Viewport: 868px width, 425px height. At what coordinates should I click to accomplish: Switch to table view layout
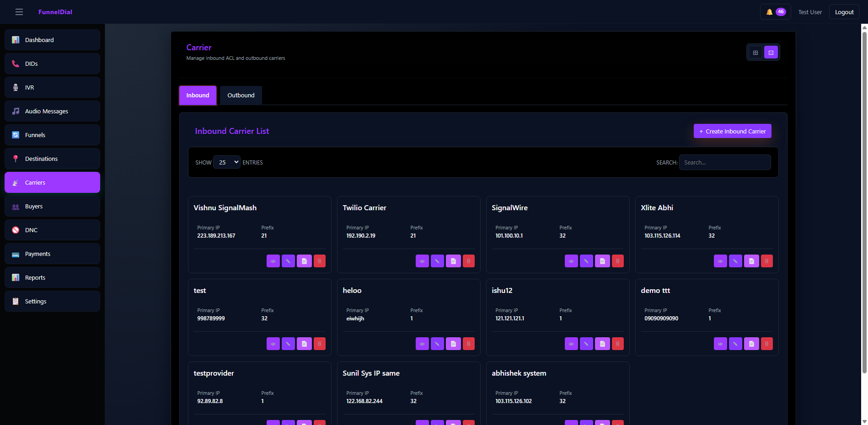tap(755, 53)
